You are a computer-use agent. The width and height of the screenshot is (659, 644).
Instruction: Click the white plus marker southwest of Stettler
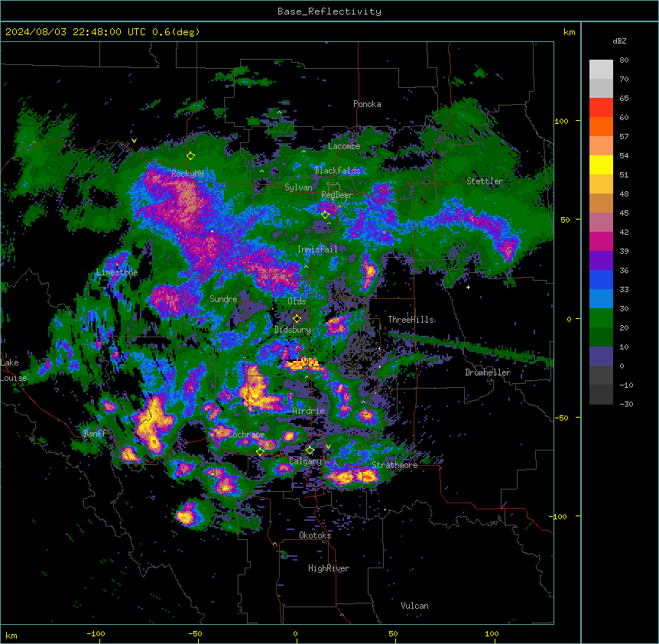[x=468, y=287]
